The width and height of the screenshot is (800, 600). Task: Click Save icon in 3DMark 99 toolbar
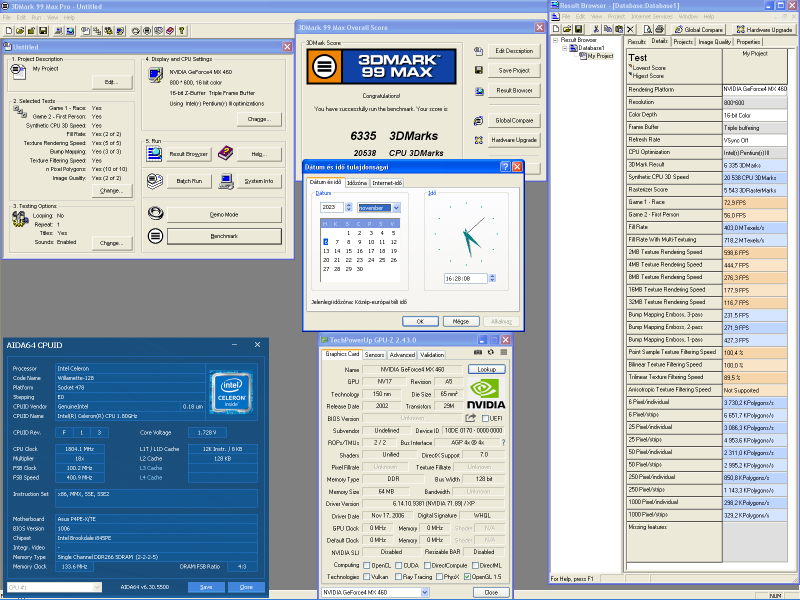(43, 31)
